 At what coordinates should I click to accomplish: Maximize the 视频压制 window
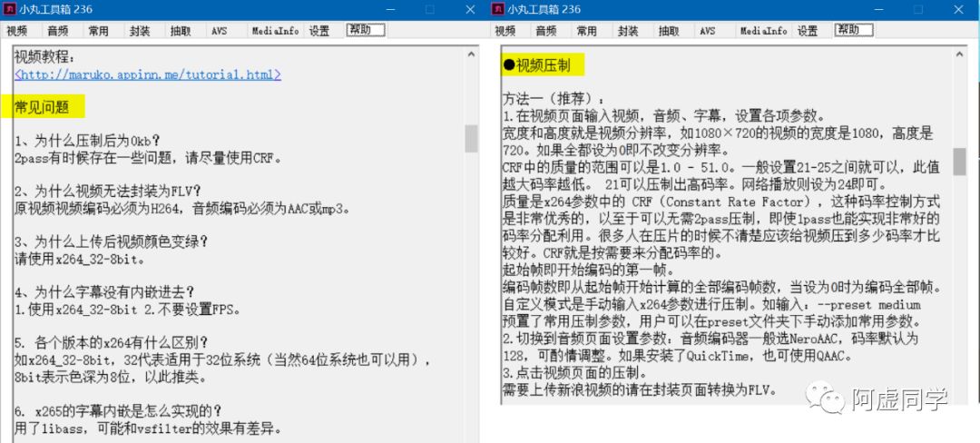point(918,9)
